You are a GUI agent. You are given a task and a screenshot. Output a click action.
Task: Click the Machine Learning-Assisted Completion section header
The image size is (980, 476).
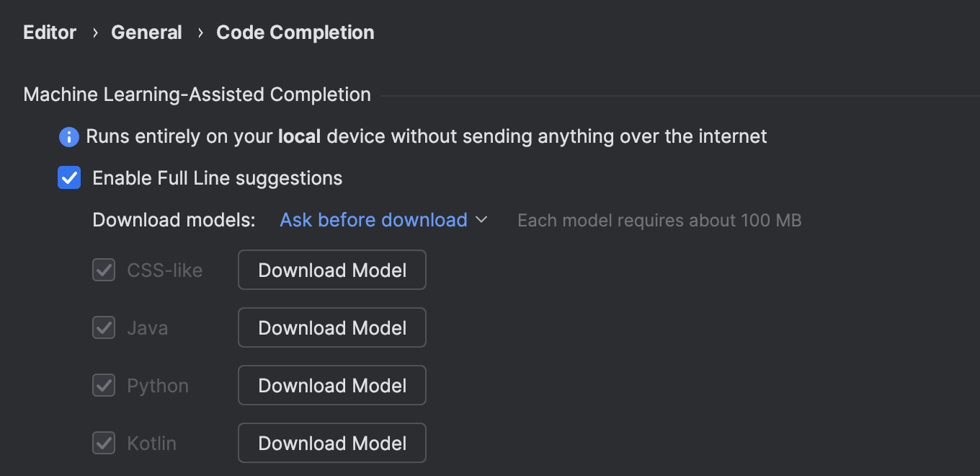[x=197, y=94]
